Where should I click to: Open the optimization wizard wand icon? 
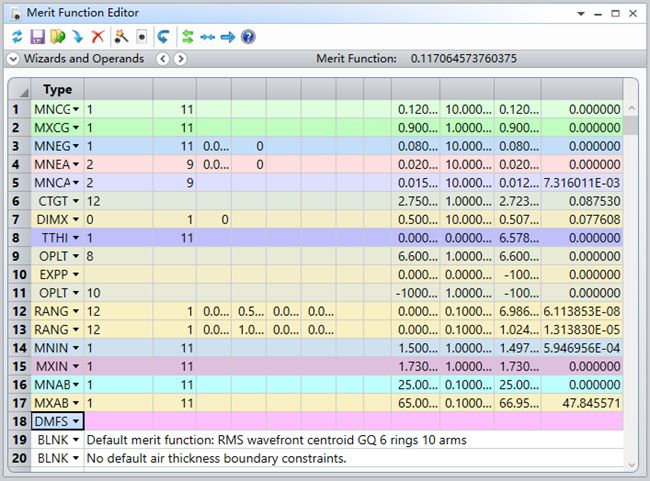click(x=120, y=37)
